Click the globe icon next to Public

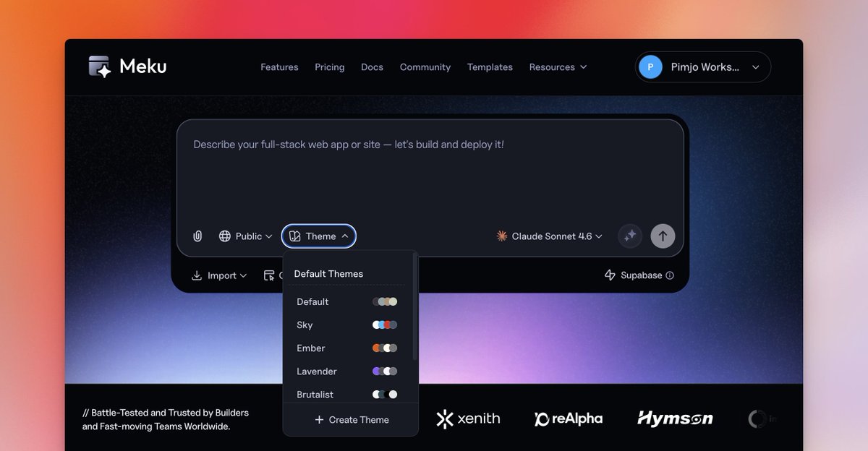coord(225,236)
